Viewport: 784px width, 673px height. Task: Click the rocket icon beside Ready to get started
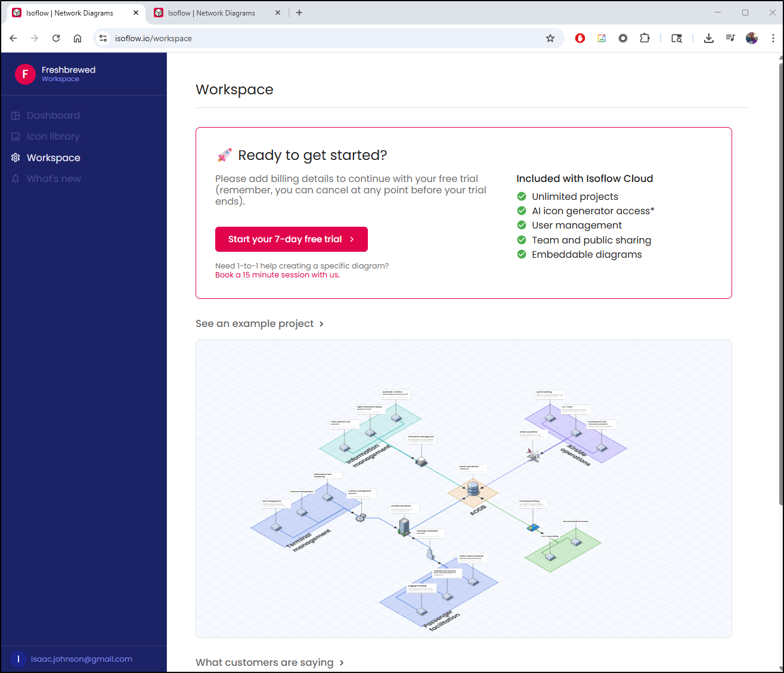(224, 155)
